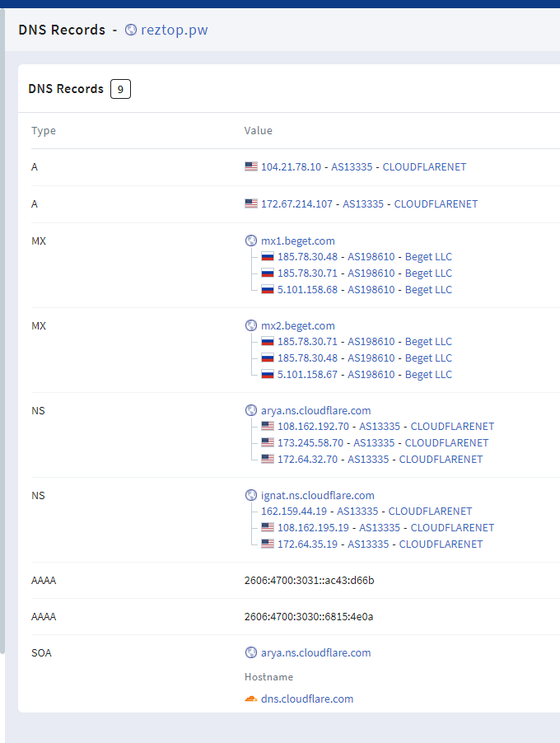Screen dimensions: 560x743
Task: Click the DNS records count badge 9
Action: 120,89
